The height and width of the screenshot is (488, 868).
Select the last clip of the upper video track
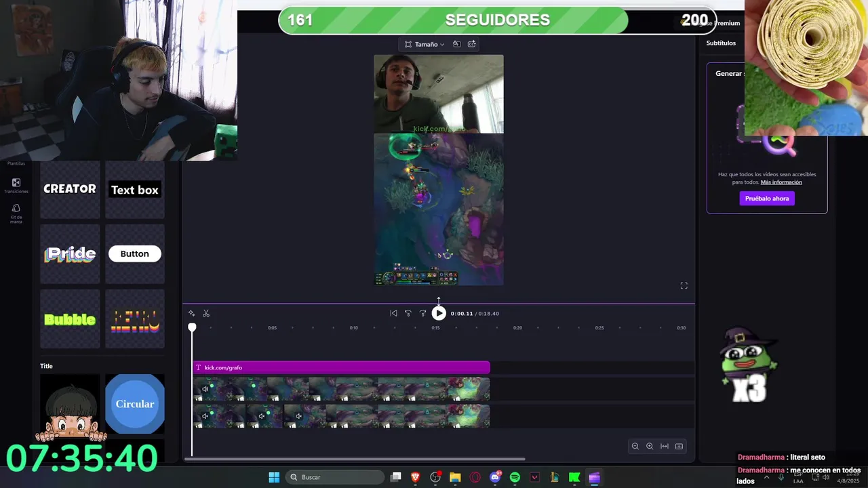click(x=469, y=389)
